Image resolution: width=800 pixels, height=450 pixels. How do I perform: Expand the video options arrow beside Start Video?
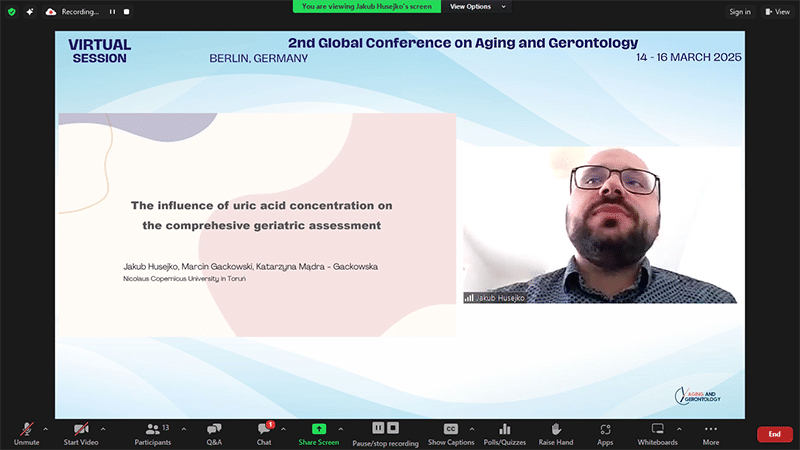pos(103,428)
